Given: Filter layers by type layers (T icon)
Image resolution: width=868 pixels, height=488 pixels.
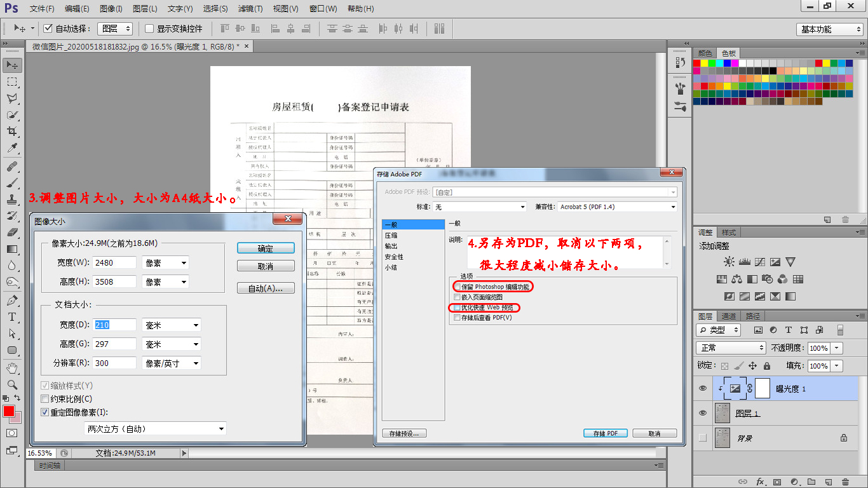Looking at the screenshot, I should (x=789, y=330).
